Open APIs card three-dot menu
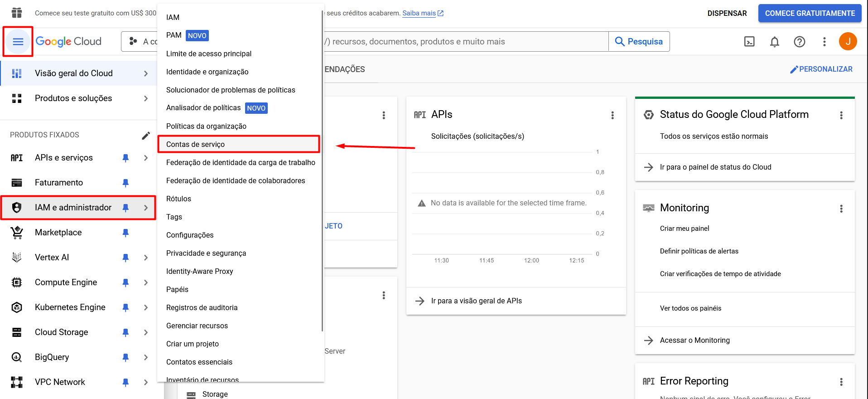 coord(612,115)
